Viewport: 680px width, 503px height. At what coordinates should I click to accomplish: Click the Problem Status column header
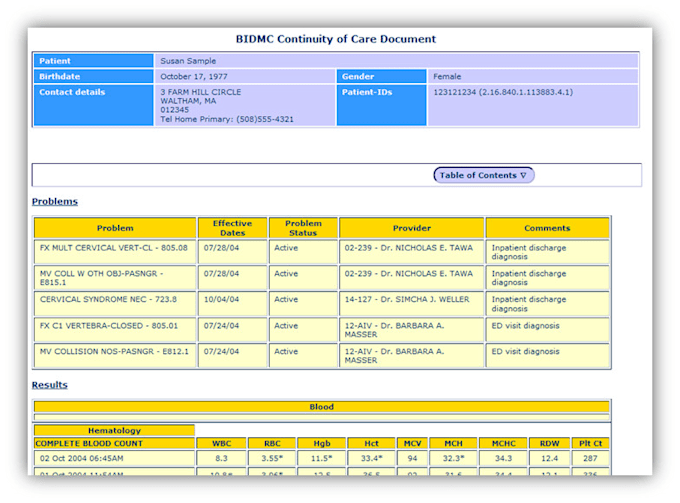point(303,228)
